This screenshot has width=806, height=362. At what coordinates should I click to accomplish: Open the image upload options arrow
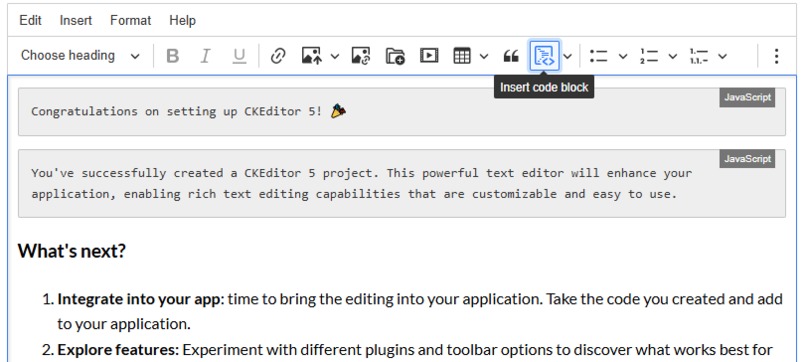coord(335,56)
